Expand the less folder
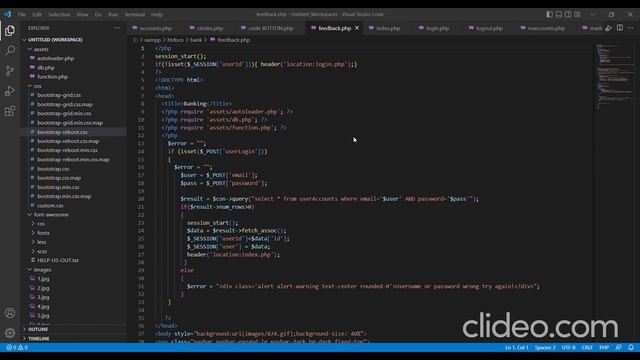This screenshot has width=640, height=360. (73, 242)
